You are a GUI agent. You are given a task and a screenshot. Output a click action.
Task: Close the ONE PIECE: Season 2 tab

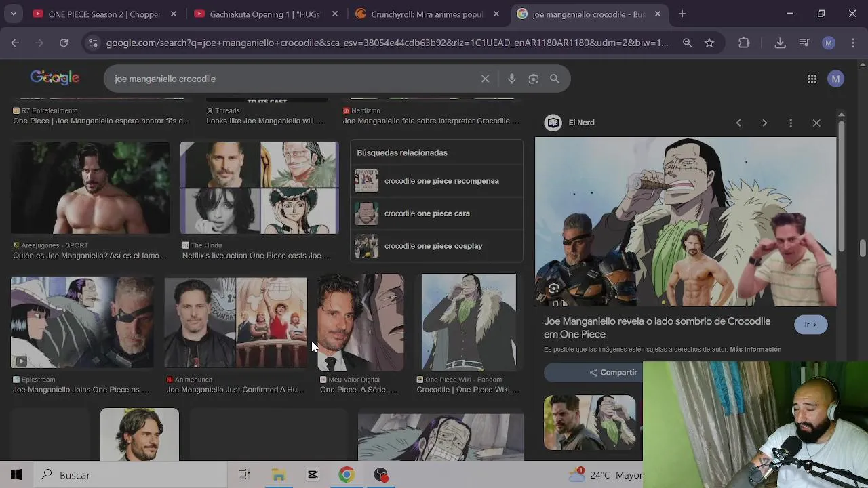click(174, 14)
